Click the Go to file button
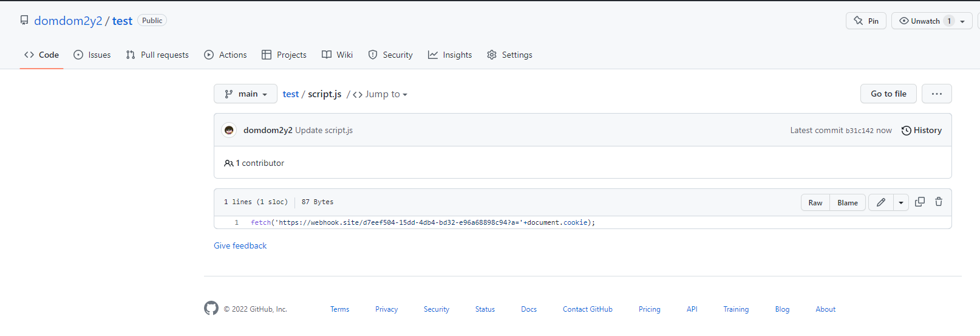The image size is (980, 336). click(x=888, y=94)
